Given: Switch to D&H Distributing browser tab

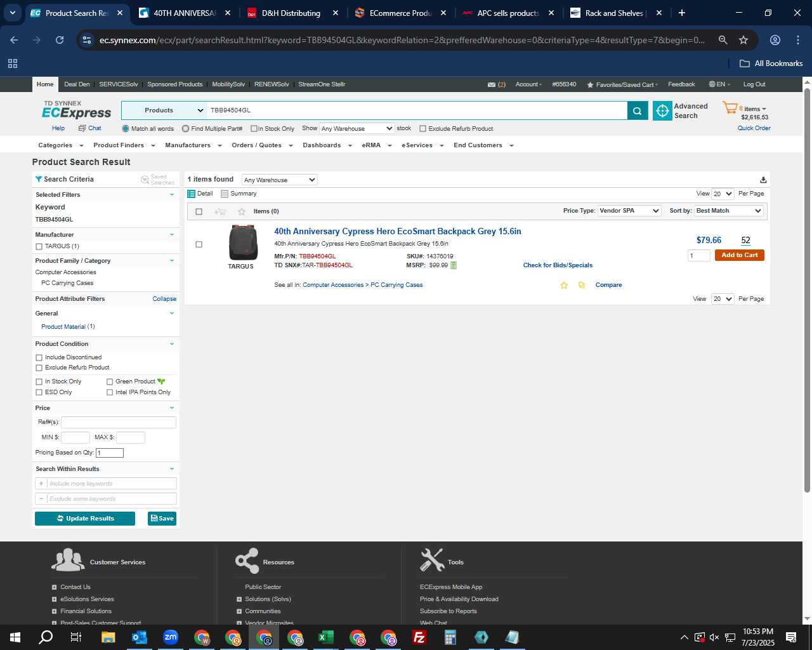Looking at the screenshot, I should (291, 13).
